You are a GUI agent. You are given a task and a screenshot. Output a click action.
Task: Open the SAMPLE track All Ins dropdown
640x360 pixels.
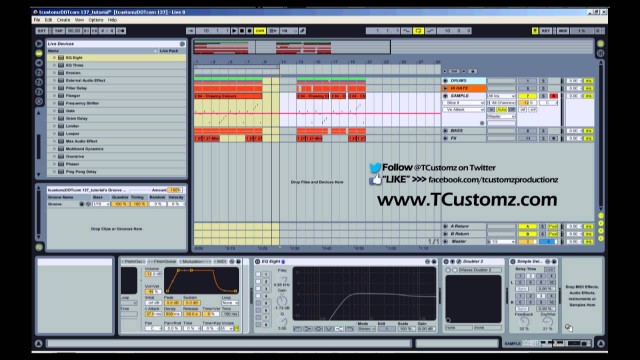pyautogui.click(x=501, y=96)
